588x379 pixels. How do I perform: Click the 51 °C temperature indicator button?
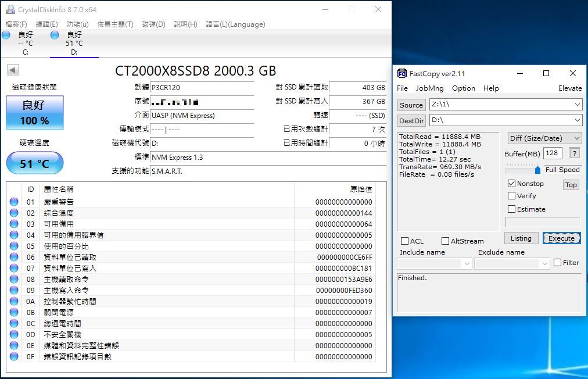click(x=35, y=163)
